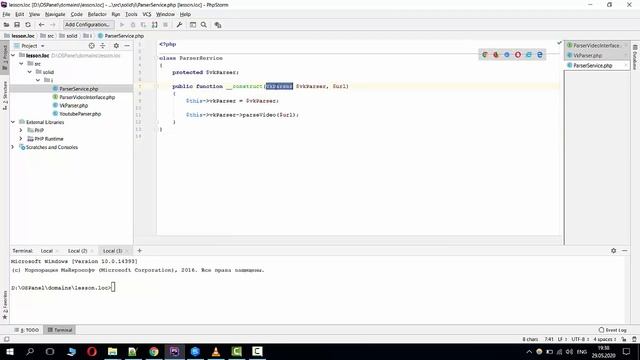Open the Window menu
Screen dimensions: 640x360
tap(165, 14)
